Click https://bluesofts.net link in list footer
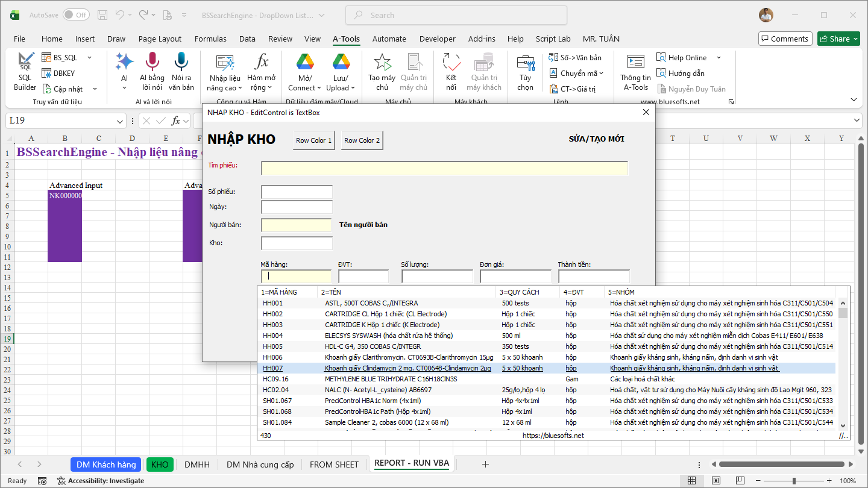Screen dimensions: 868x488 pyautogui.click(x=553, y=435)
